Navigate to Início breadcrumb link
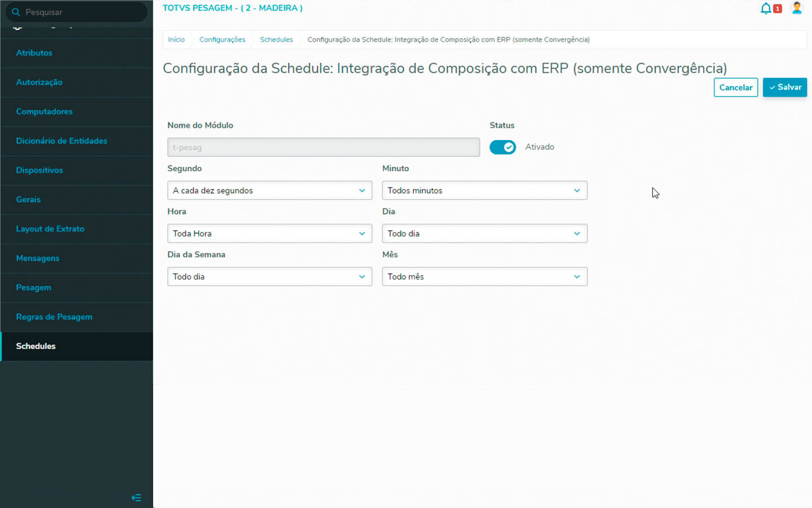This screenshot has height=508, width=812. tap(176, 40)
